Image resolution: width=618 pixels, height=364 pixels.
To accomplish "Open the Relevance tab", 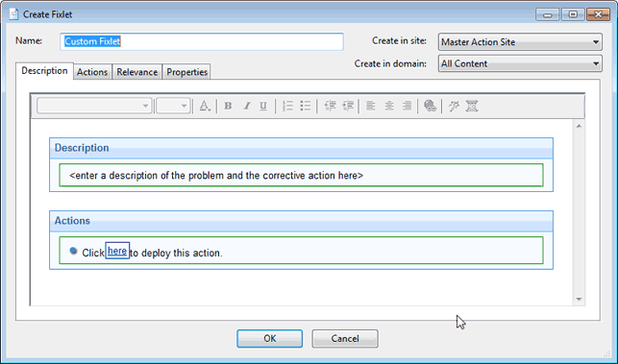I will click(x=137, y=72).
